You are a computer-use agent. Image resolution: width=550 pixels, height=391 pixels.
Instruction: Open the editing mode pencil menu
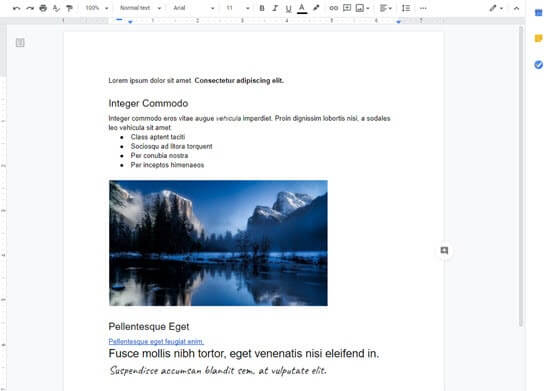(x=496, y=8)
